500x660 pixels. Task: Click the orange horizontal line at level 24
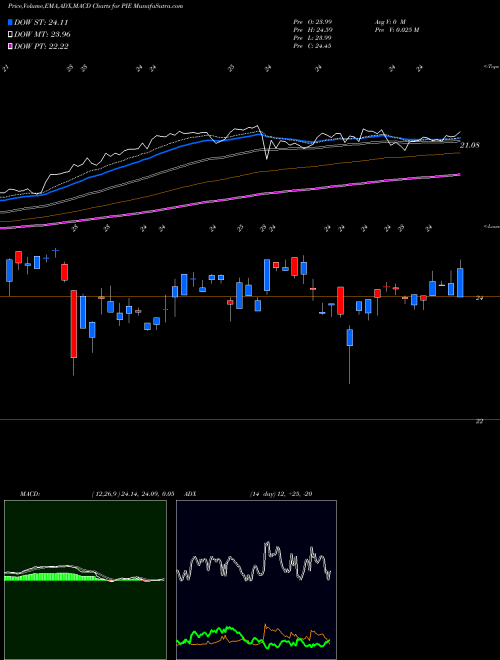(250, 297)
